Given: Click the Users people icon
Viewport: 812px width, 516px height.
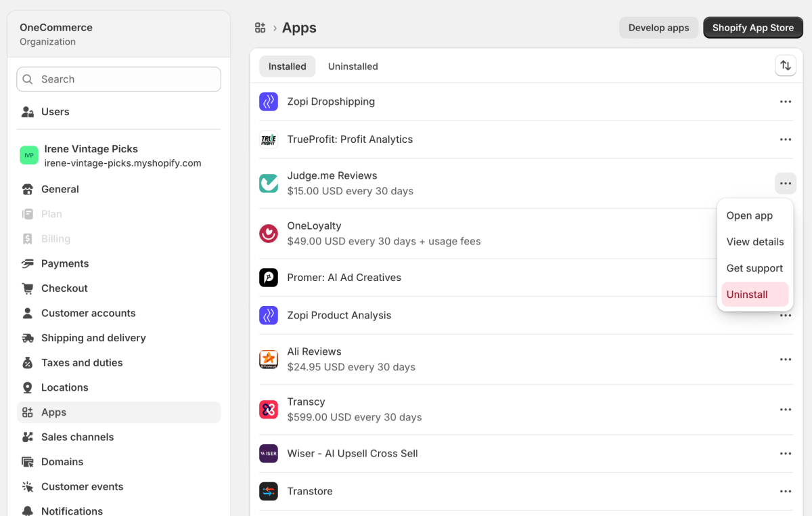Looking at the screenshot, I should (28, 112).
